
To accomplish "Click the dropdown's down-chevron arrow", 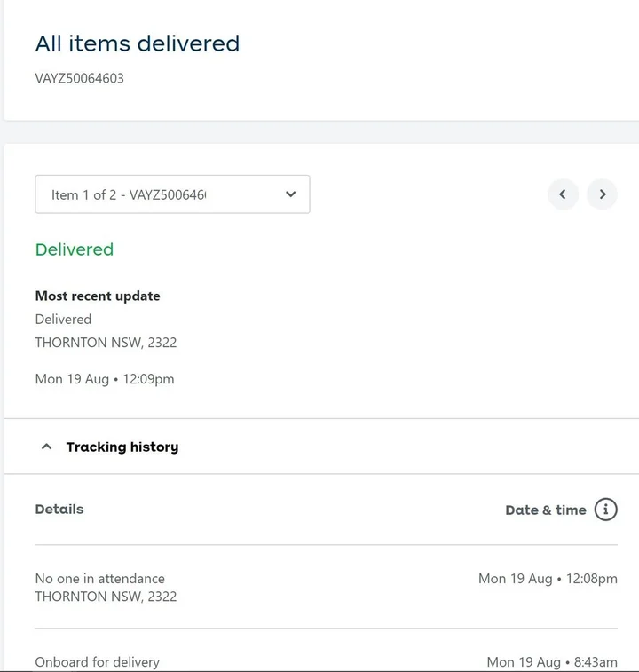I will coord(290,194).
